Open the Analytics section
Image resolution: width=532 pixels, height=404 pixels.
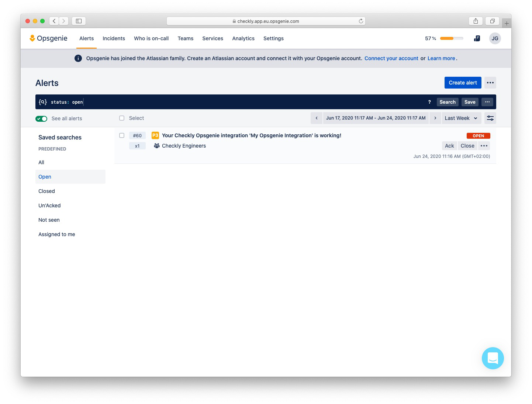tap(243, 38)
